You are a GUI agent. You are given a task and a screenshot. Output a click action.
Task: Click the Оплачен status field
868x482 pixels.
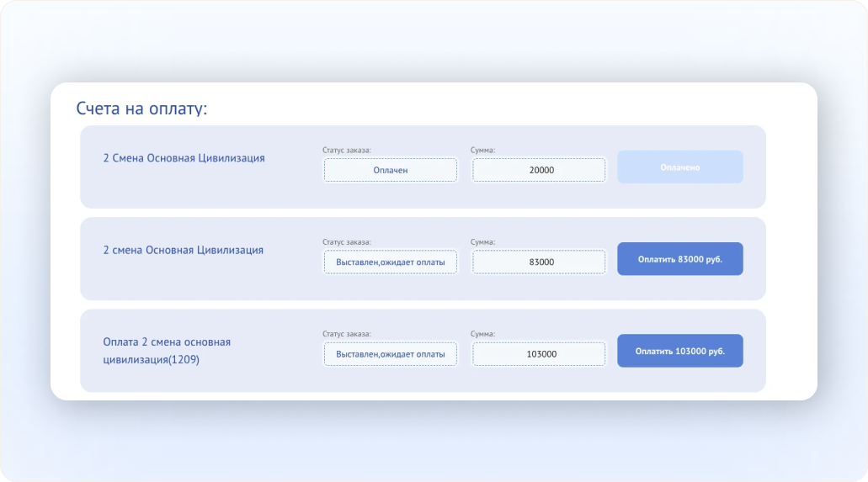coord(391,170)
